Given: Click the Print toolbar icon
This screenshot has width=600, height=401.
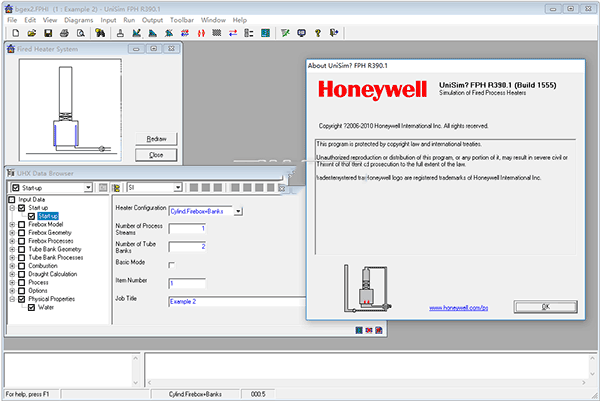Looking at the screenshot, I should point(64,33).
